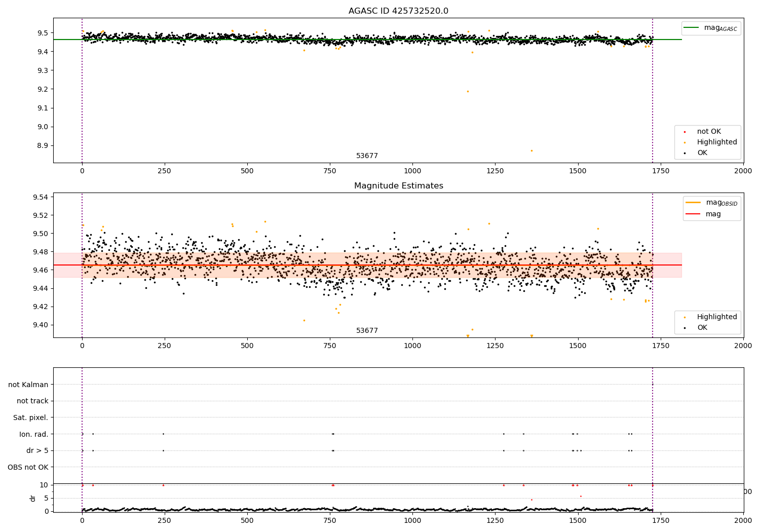Click the '53677' label in the top plot
This screenshot has height=532, width=760.
coord(367,156)
